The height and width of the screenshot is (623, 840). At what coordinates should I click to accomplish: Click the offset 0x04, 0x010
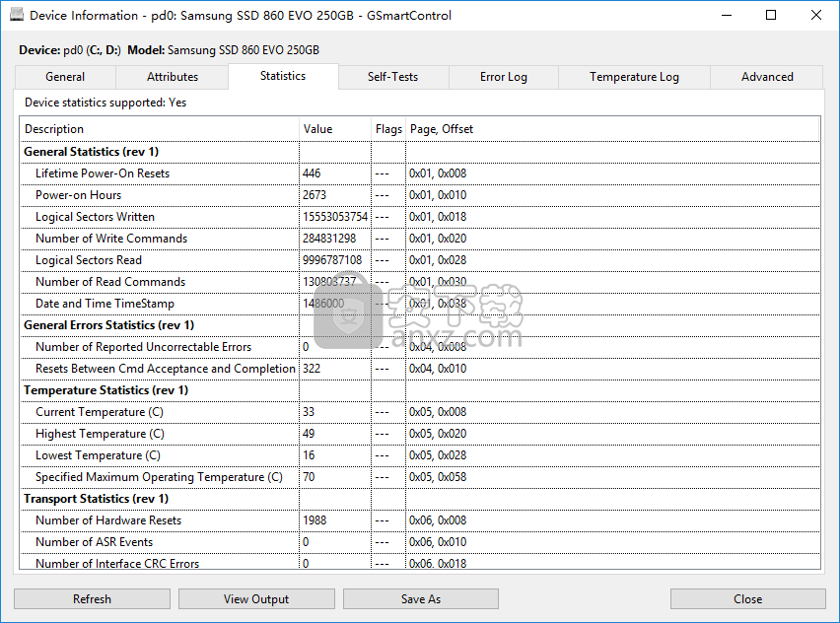click(438, 369)
